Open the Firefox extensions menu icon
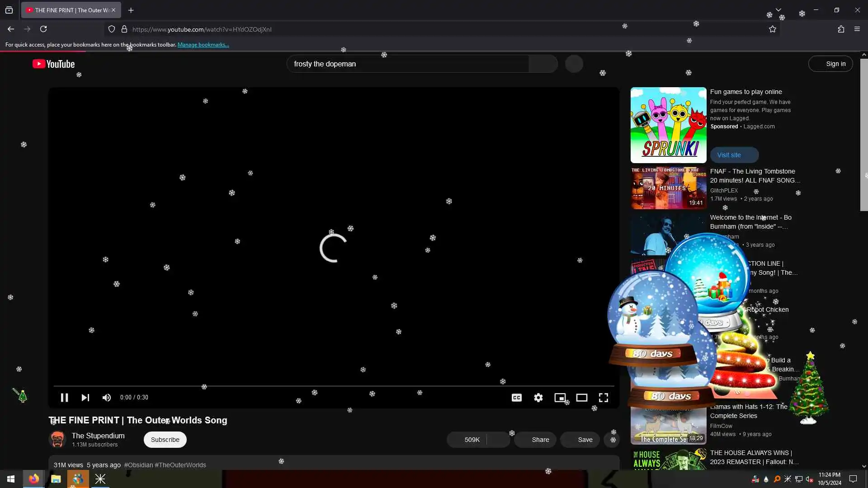868x488 pixels. [841, 29]
